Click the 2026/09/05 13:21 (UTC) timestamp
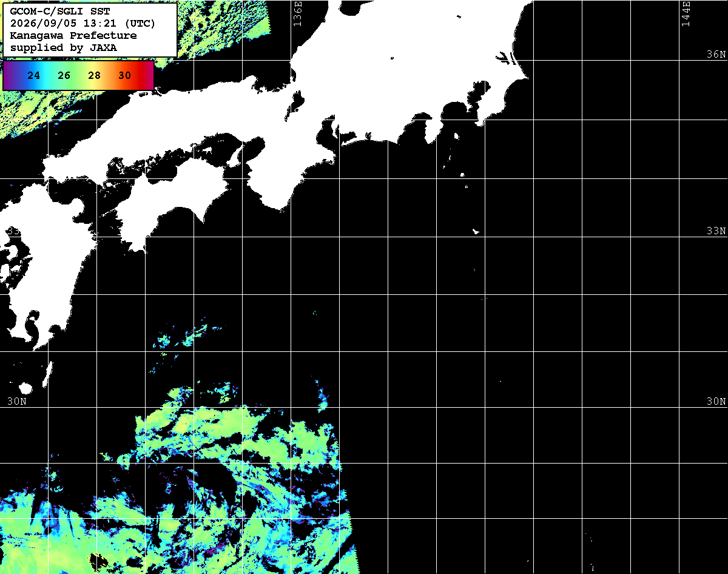The width and height of the screenshot is (728, 574). coord(83,24)
